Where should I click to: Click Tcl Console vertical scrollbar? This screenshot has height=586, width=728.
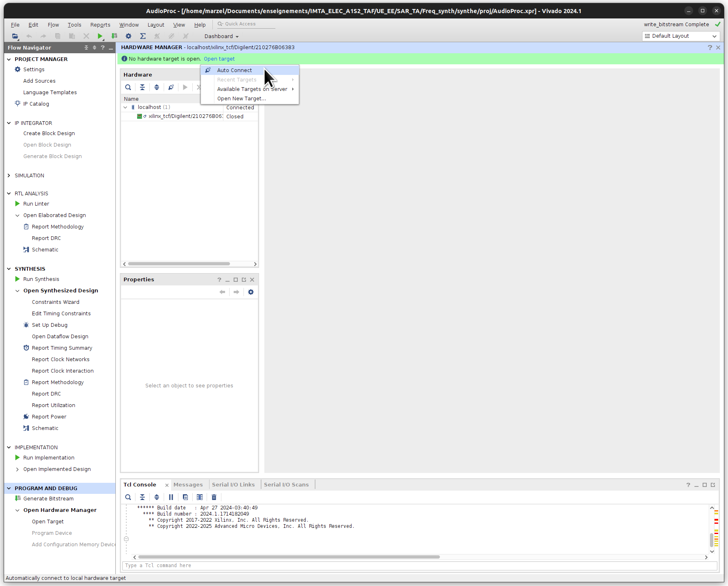click(x=712, y=540)
